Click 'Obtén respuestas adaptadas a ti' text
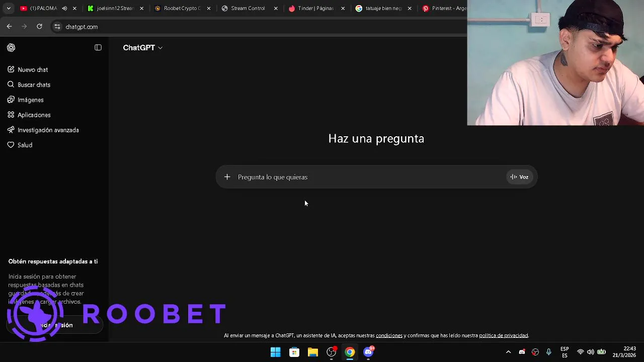Screen dimensions: 644x362 pos(53,261)
